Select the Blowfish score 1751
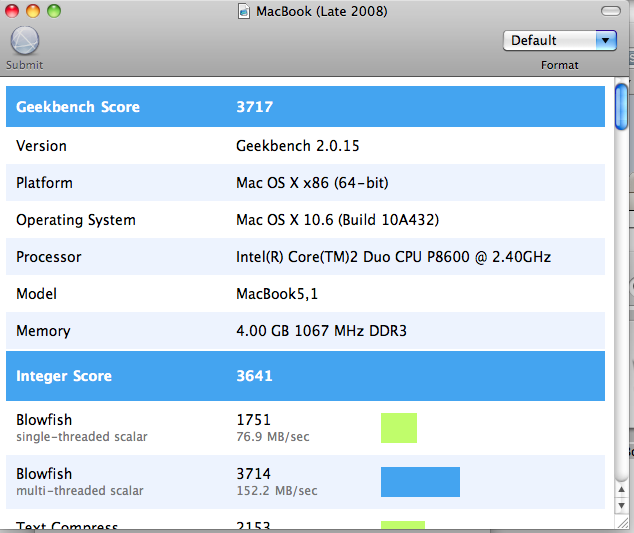634x533 pixels. tap(254, 420)
